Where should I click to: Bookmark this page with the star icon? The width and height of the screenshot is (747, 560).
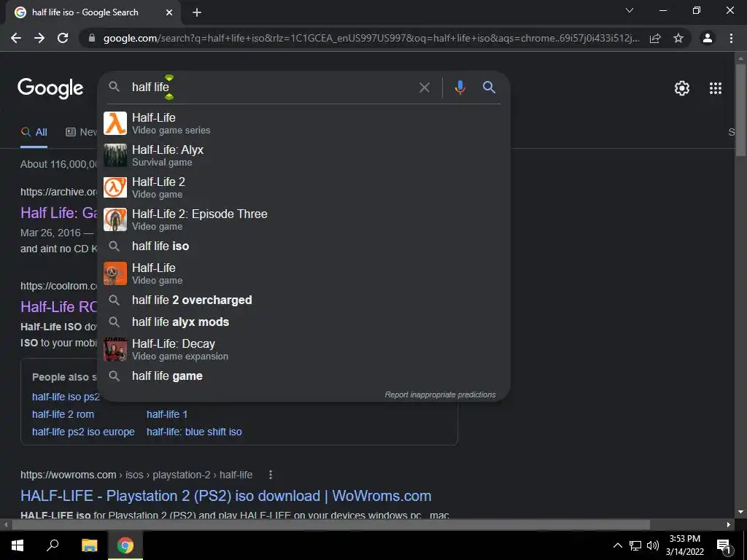(678, 38)
